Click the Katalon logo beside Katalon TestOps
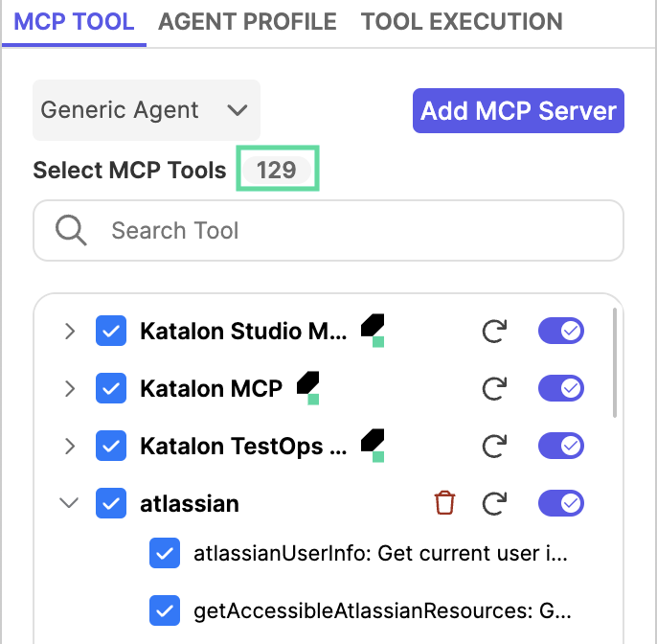Screen dimensions: 657x644 pos(373,446)
